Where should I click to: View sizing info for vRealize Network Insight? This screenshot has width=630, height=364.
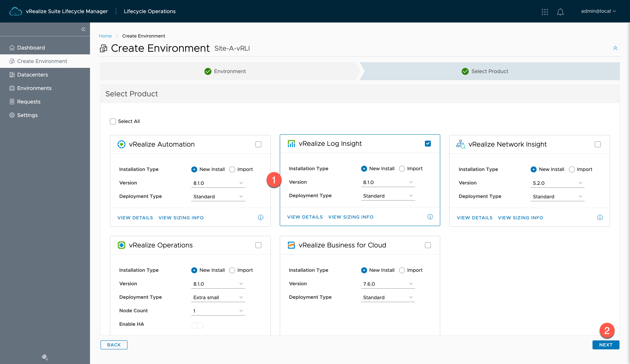coord(520,218)
